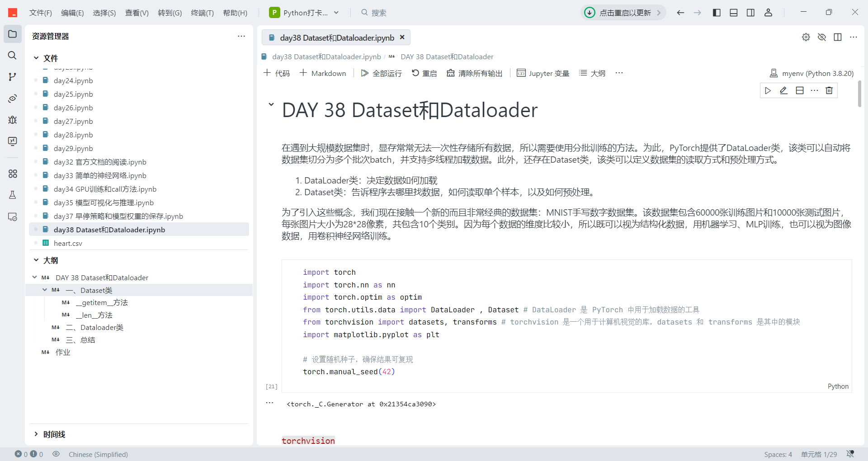Clear all cell outputs
Viewport: 868px width, 461px height.
pyautogui.click(x=474, y=73)
